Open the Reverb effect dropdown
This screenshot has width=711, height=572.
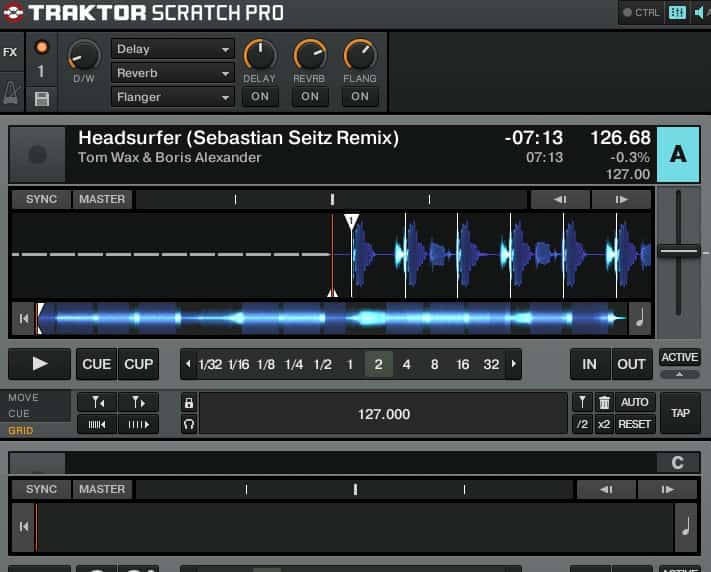click(173, 73)
